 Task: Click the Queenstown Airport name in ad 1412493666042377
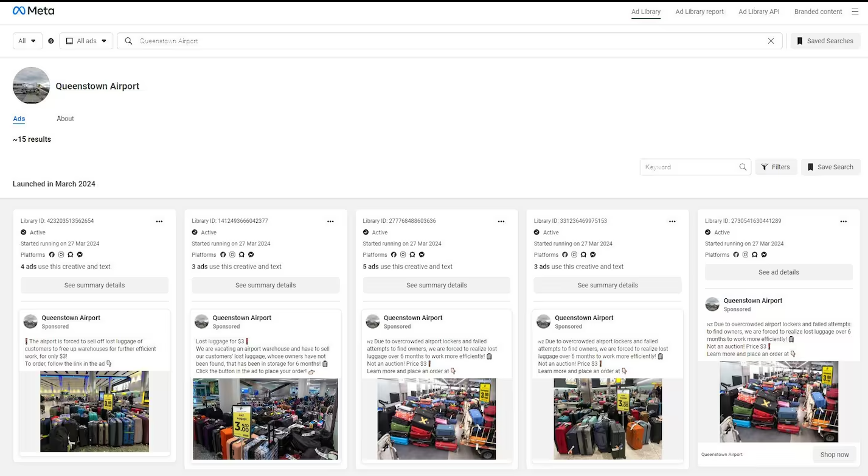tap(242, 318)
